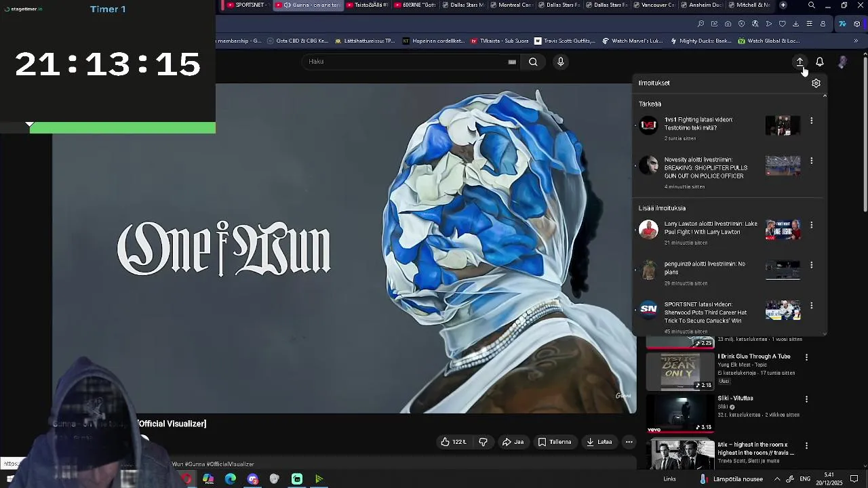The width and height of the screenshot is (868, 488).
Task: Open TVkaista - Sub Suora bookmark
Action: 499,41
